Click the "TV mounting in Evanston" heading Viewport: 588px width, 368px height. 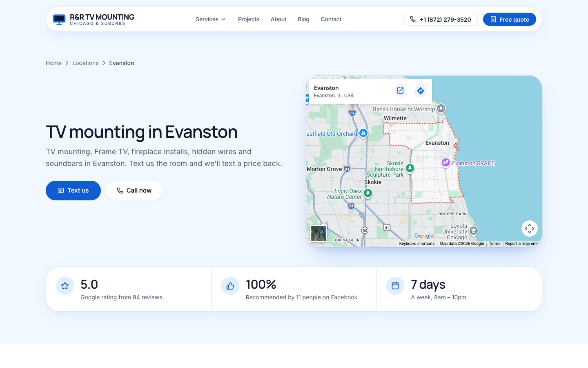[142, 132]
